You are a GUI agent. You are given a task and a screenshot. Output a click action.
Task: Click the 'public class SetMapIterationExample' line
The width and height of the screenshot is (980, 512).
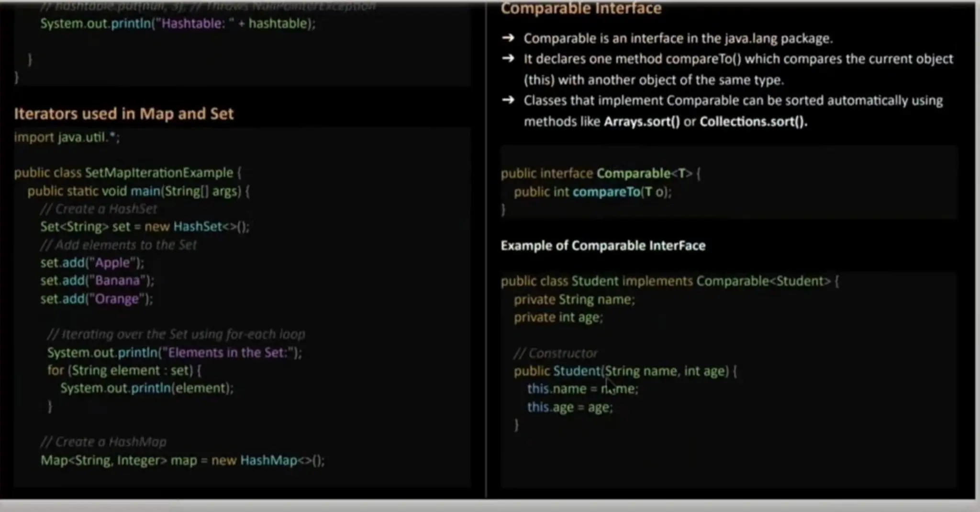point(128,173)
